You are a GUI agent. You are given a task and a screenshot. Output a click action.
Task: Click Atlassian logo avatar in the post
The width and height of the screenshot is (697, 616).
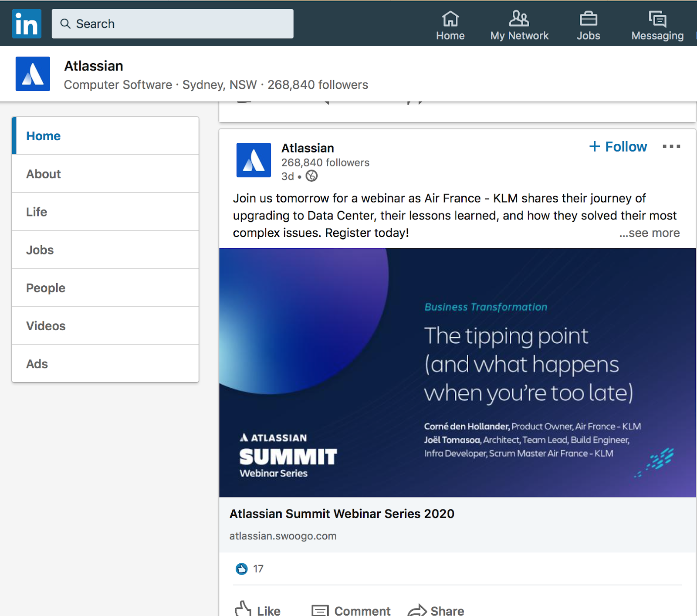[x=254, y=160]
